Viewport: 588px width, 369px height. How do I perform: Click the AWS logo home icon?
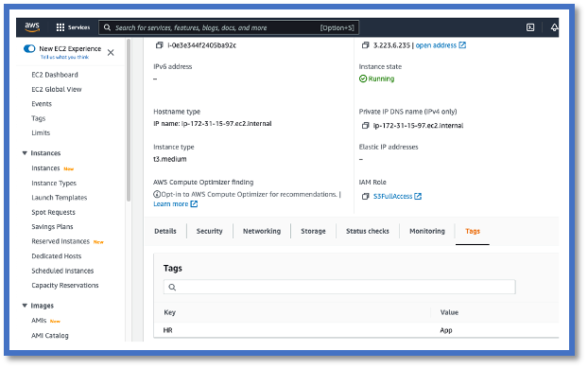32,27
